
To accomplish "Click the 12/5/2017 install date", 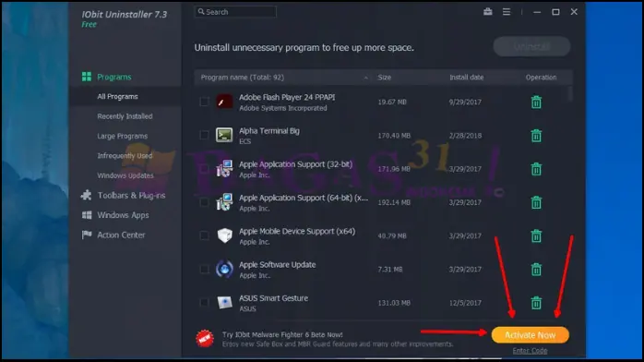I will 465,303.
